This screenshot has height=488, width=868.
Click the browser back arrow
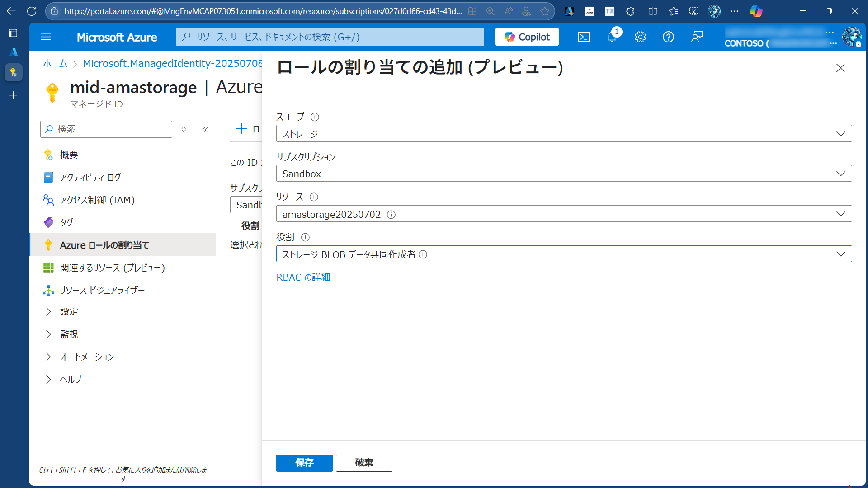click(11, 11)
